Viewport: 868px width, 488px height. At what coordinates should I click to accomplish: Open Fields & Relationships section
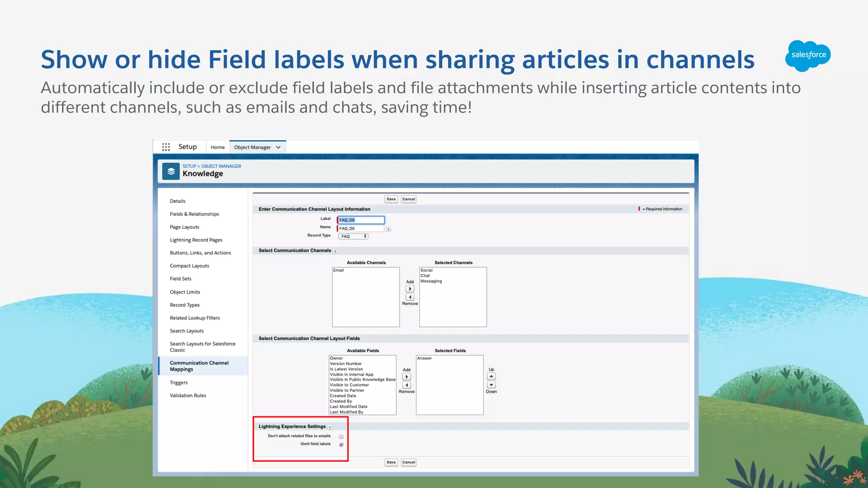pyautogui.click(x=195, y=214)
